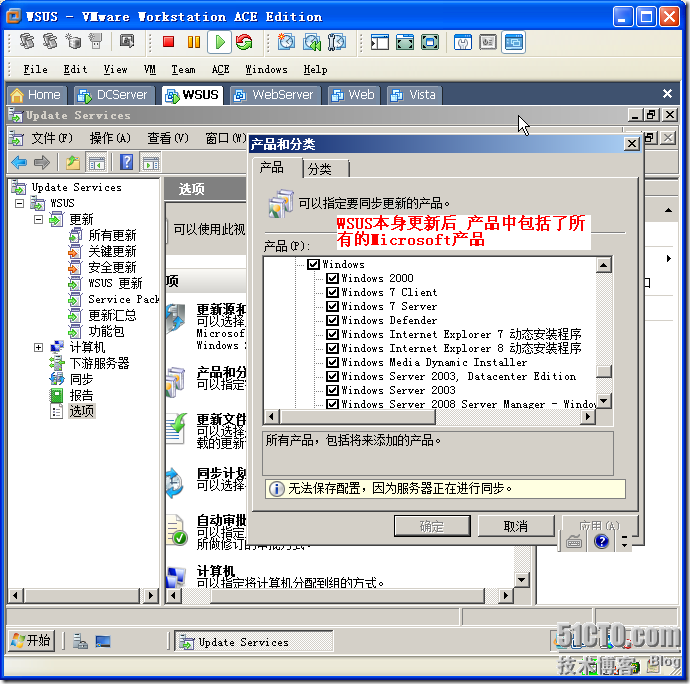Screen dimensions: 690x684
Task: Click the Home tab house icon
Action: 17,95
